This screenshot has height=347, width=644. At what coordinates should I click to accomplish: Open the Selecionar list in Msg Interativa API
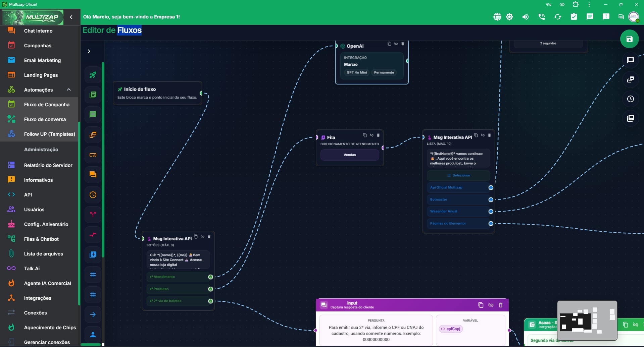pos(458,175)
